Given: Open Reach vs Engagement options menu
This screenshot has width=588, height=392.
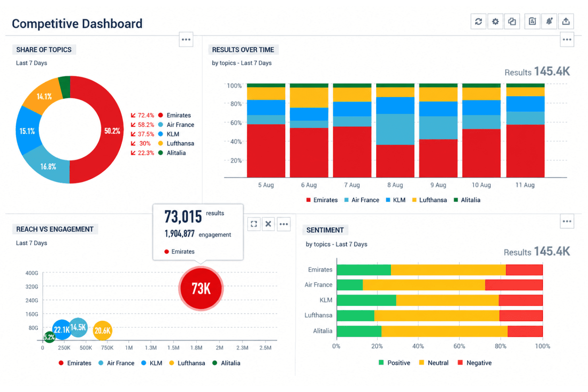Looking at the screenshot, I should tap(284, 224).
